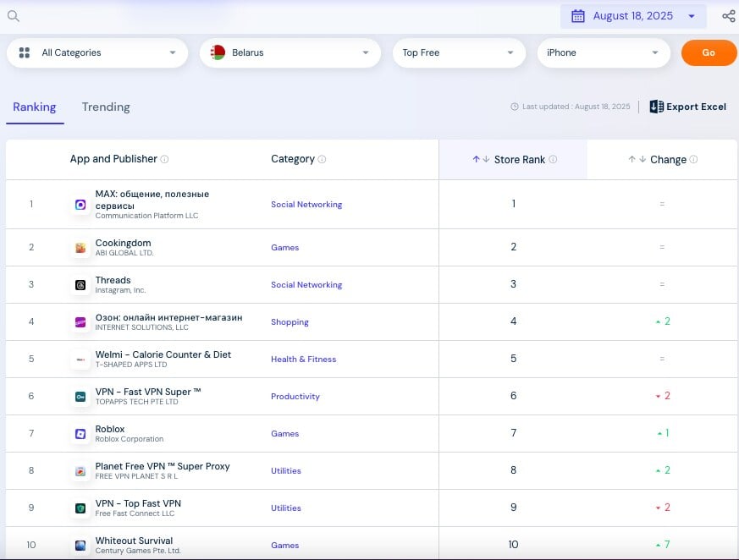Open the Озон: онлайн интернет-магазин app title

pyautogui.click(x=168, y=317)
